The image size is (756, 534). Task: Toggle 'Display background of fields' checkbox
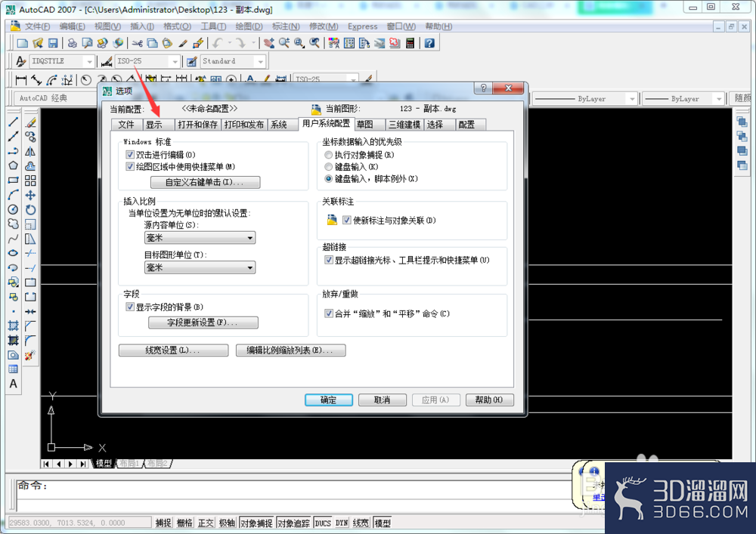point(130,307)
